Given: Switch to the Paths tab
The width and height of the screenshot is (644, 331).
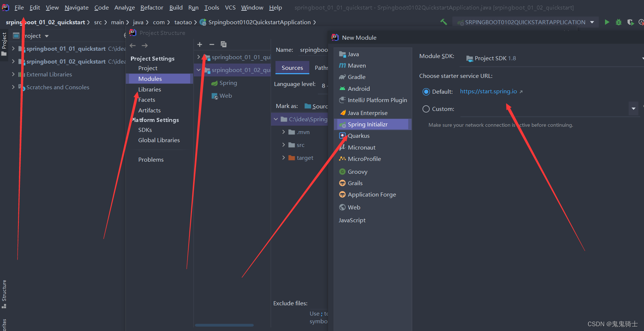Looking at the screenshot, I should pyautogui.click(x=321, y=68).
